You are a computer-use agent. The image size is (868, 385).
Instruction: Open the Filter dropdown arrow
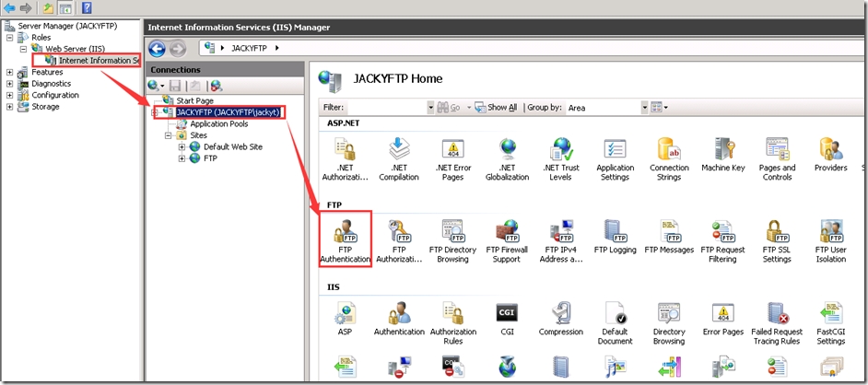coord(430,108)
